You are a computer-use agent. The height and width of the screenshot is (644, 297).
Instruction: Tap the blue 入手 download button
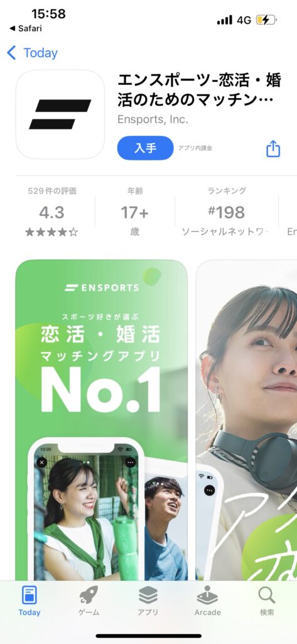[x=145, y=148]
